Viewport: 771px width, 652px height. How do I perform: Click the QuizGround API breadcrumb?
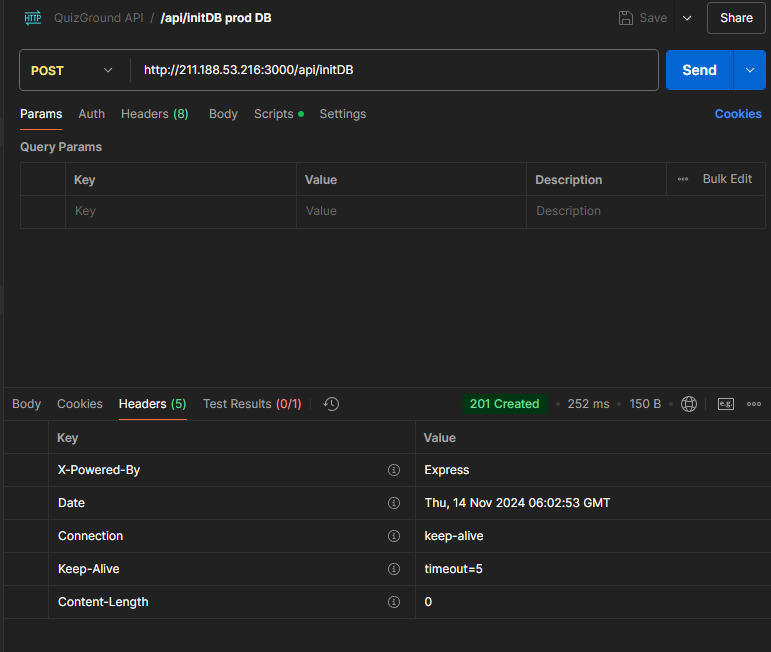(x=98, y=18)
